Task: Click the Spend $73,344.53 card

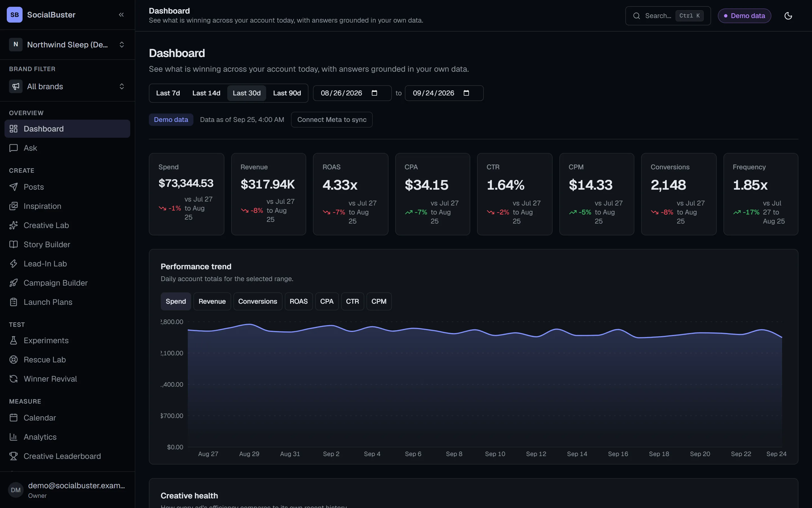Action: click(187, 194)
